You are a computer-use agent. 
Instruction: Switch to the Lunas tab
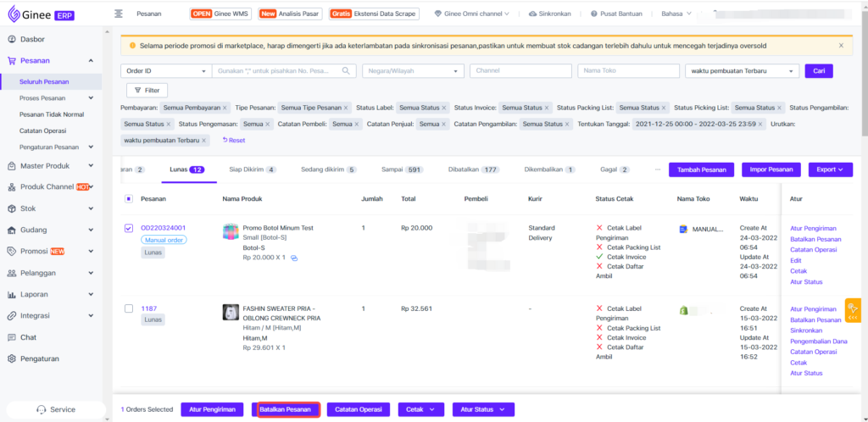click(186, 169)
